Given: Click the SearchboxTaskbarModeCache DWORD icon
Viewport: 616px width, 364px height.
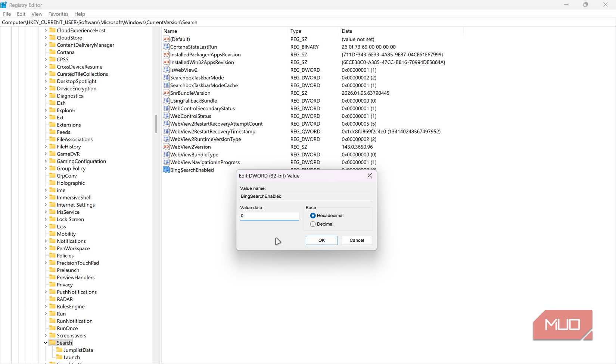Looking at the screenshot, I should click(167, 85).
